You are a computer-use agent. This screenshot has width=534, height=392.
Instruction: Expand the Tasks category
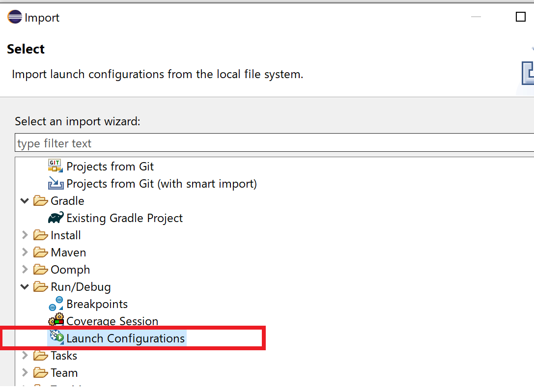coord(24,355)
